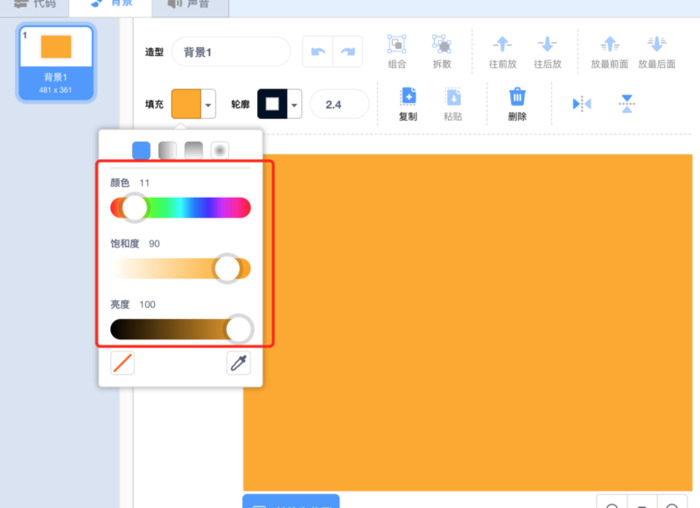Screen dimensions: 700x508
Task: Click the redo arrow button
Action: tap(348, 52)
